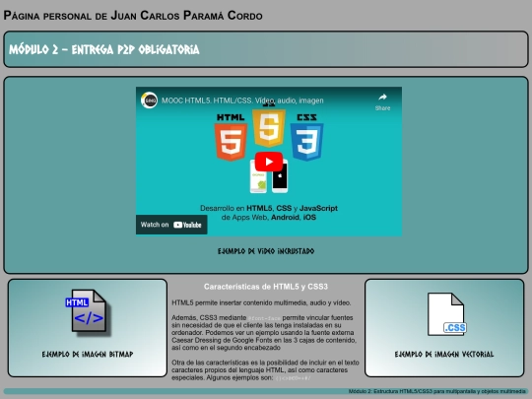Click the Share arrow icon on video
Screen dimensions: 532x399
[x=382, y=98]
